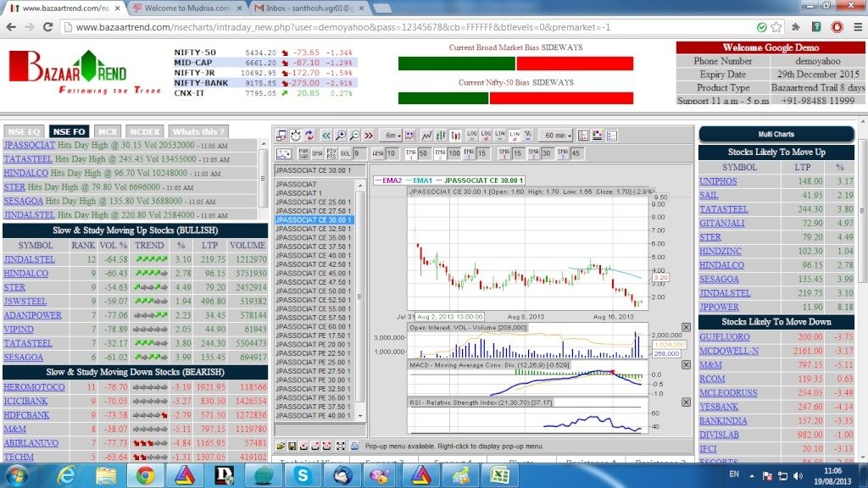
Task: Toggle the percent scale button
Action: click(x=528, y=136)
